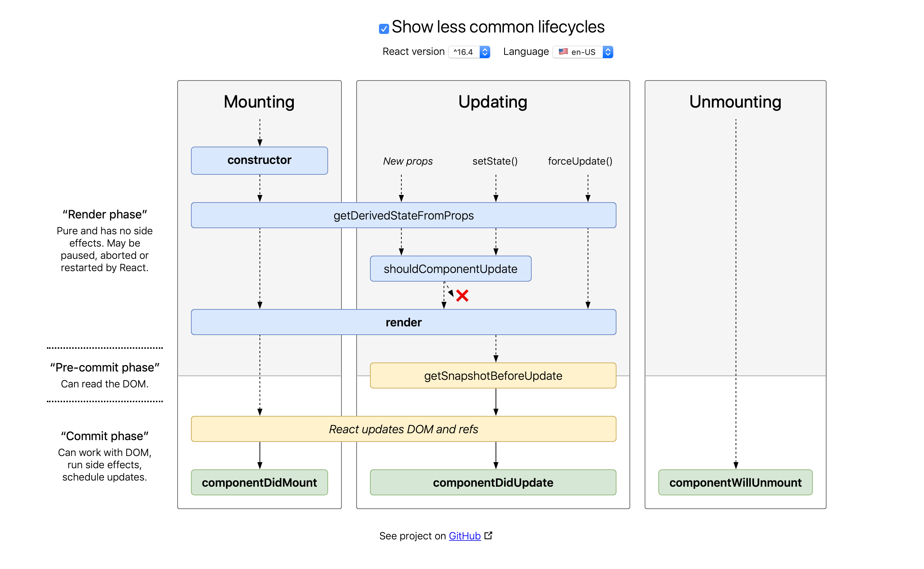Click the New props label
The width and height of the screenshot is (924, 569).
pyautogui.click(x=408, y=161)
